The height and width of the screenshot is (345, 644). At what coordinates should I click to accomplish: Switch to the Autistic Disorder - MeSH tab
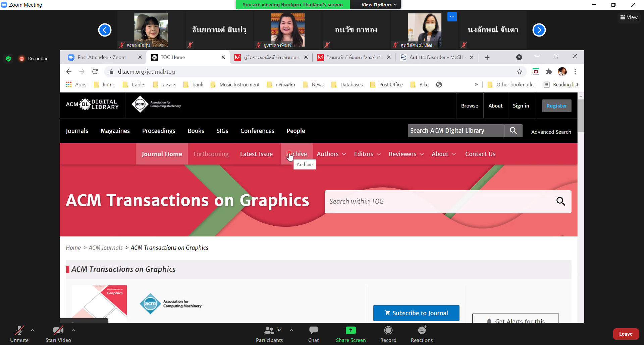coord(436,57)
